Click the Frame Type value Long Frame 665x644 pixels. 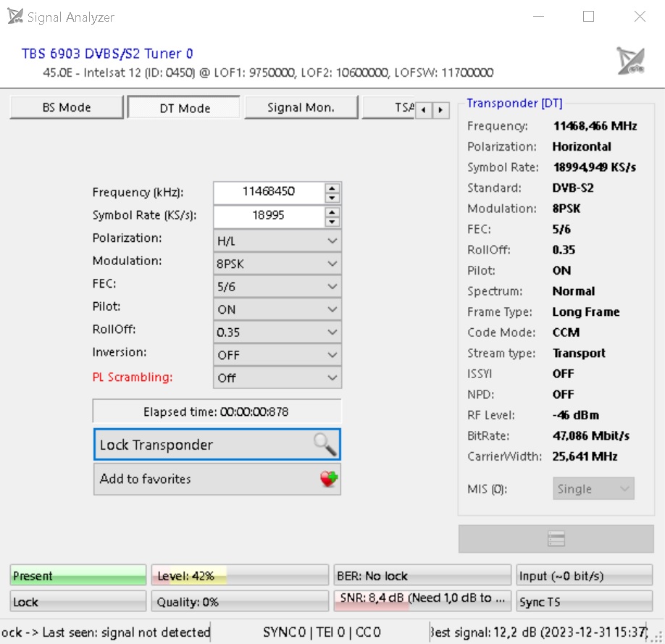click(586, 311)
